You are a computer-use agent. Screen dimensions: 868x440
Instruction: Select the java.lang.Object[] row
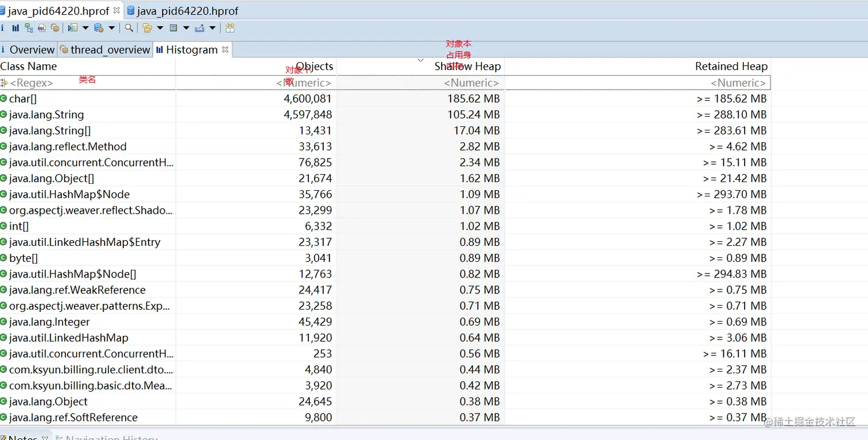coord(385,178)
